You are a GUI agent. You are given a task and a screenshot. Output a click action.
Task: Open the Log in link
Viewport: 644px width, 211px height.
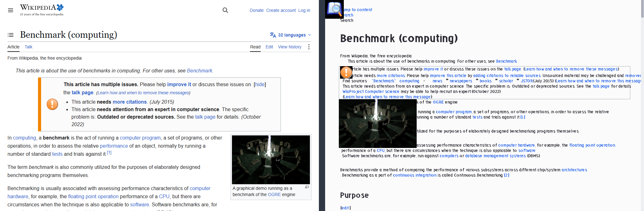(x=304, y=10)
